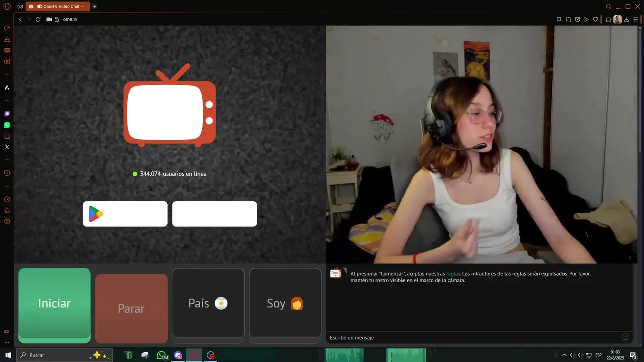Open the Flow send arrow icon
The width and height of the screenshot is (644, 362).
(586, 19)
